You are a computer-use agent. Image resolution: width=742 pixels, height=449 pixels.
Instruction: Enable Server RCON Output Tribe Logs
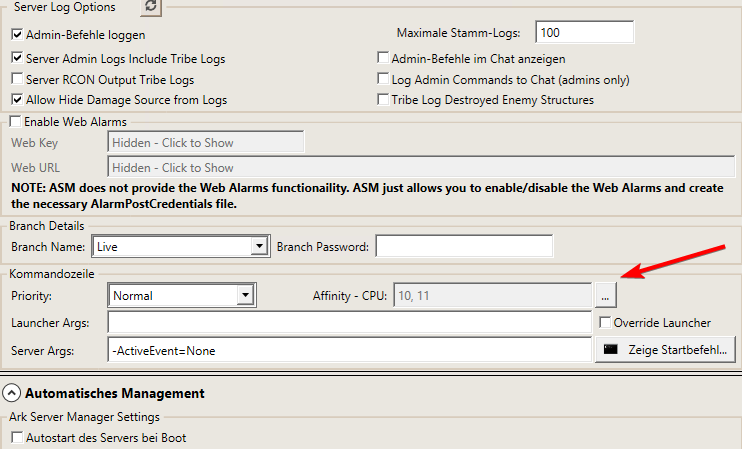pos(17,79)
